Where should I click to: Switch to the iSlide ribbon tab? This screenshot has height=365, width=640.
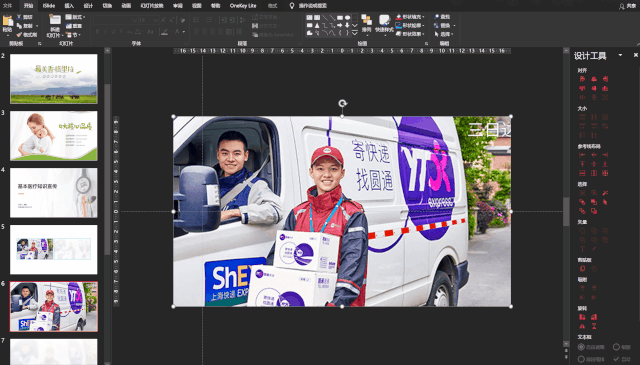tap(49, 6)
